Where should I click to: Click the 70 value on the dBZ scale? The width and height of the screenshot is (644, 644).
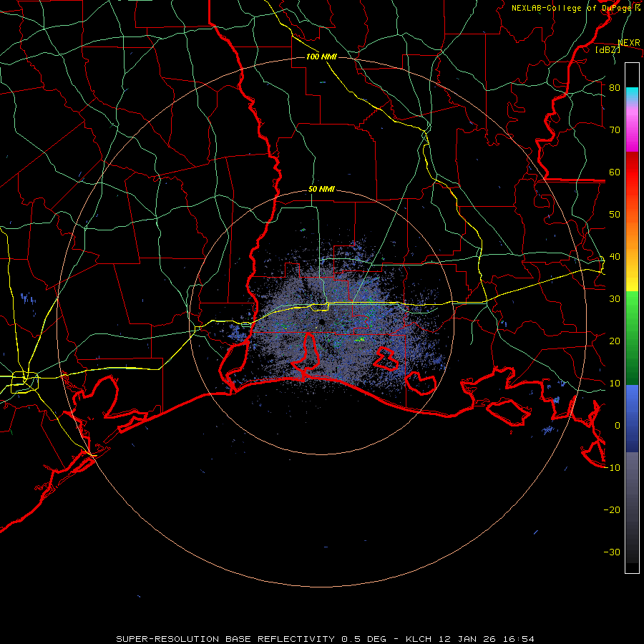[x=615, y=130]
